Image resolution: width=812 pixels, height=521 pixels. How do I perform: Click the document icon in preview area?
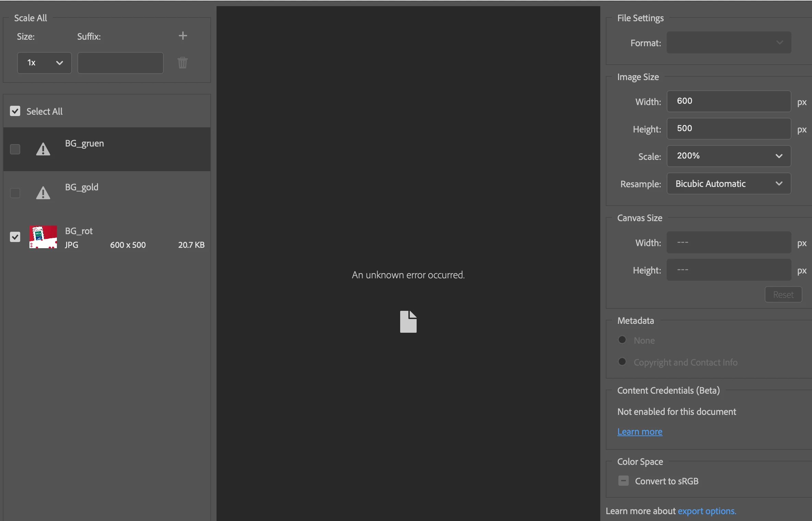coord(408,322)
